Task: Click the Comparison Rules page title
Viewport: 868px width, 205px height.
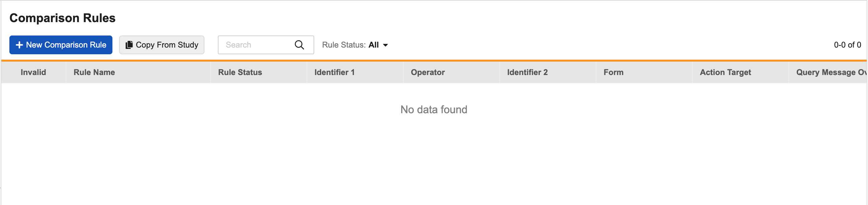Action: [x=62, y=18]
